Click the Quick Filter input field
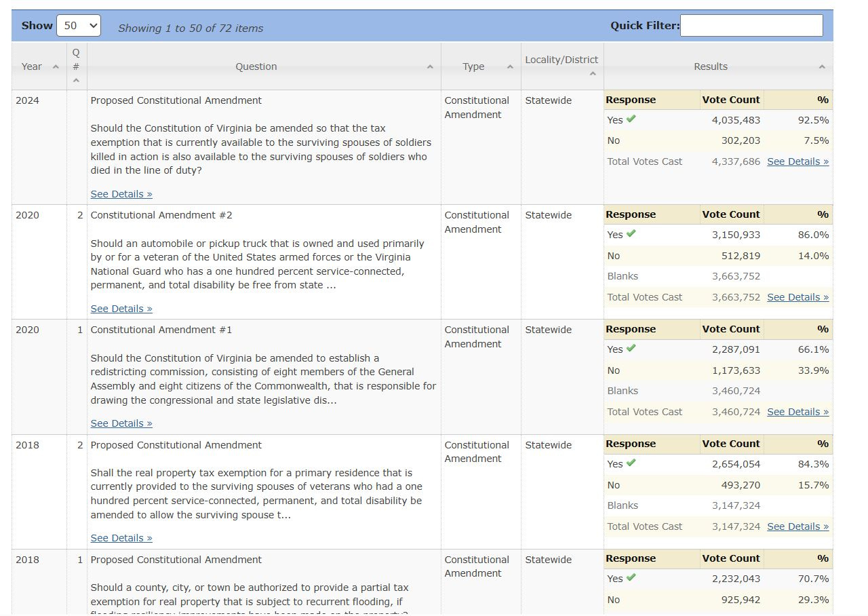 (751, 26)
